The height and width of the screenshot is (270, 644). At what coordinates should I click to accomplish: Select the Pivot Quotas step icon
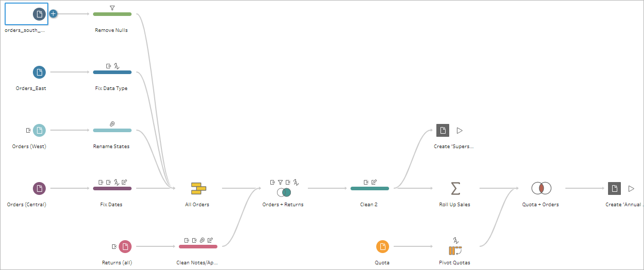tap(455, 250)
